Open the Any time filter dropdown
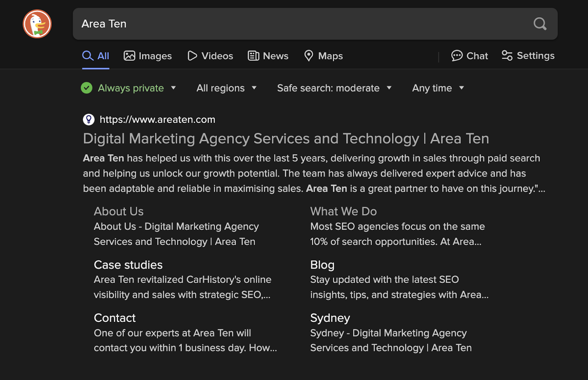This screenshot has height=380, width=588. click(438, 88)
